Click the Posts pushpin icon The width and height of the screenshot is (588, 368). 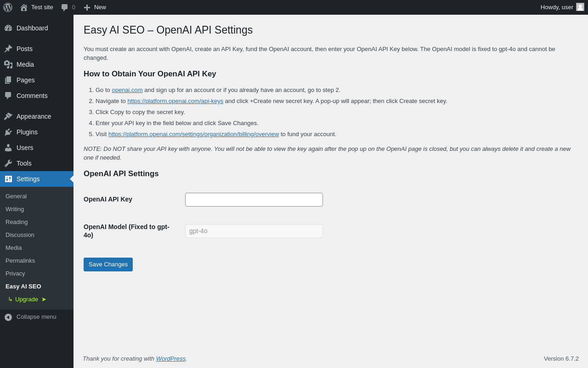coord(8,49)
